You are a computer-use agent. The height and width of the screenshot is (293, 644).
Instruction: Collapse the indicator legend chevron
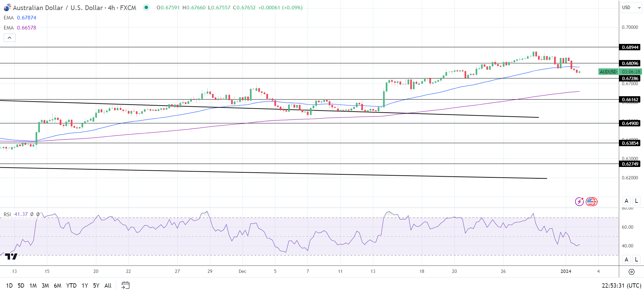click(x=10, y=38)
